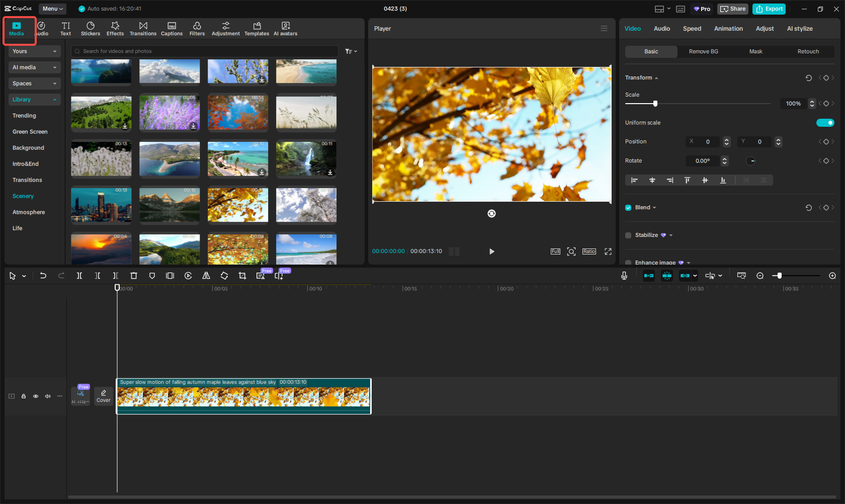Select the Mirror flip tool in timeline toolbar

(x=206, y=276)
